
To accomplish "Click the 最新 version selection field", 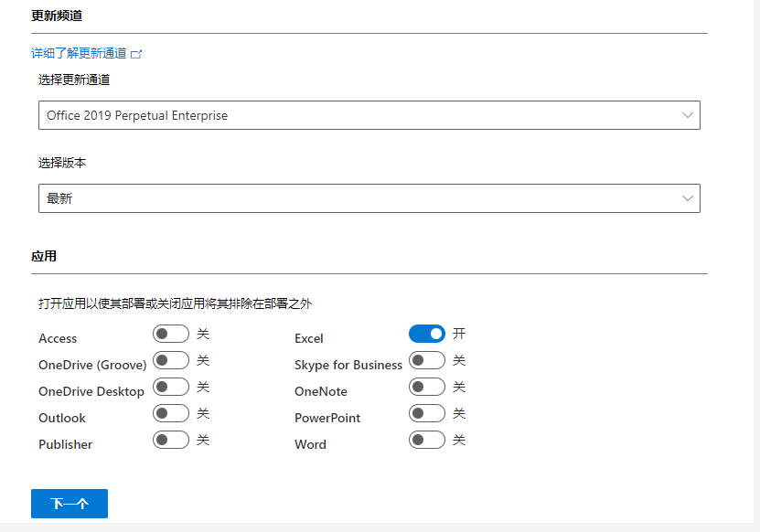I will point(357,197).
